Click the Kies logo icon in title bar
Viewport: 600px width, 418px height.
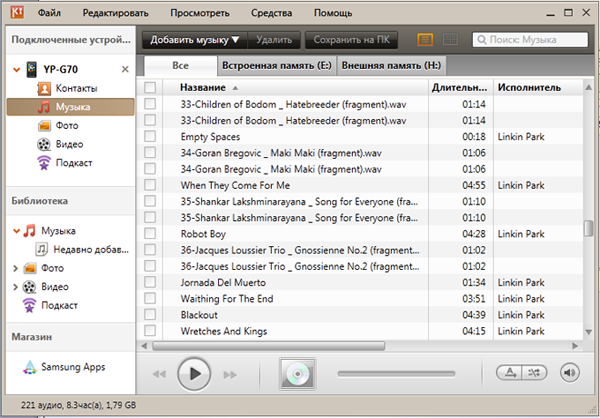tap(17, 12)
